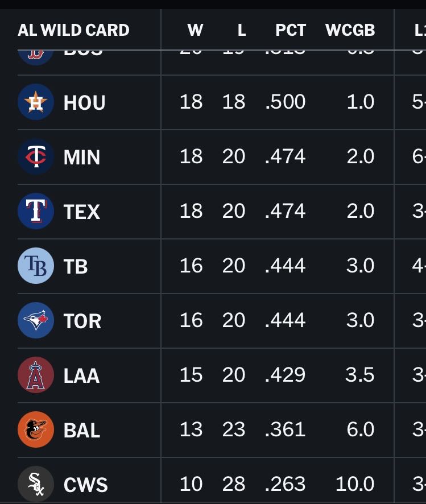
Task: Open LAA team name link
Action: click(81, 376)
